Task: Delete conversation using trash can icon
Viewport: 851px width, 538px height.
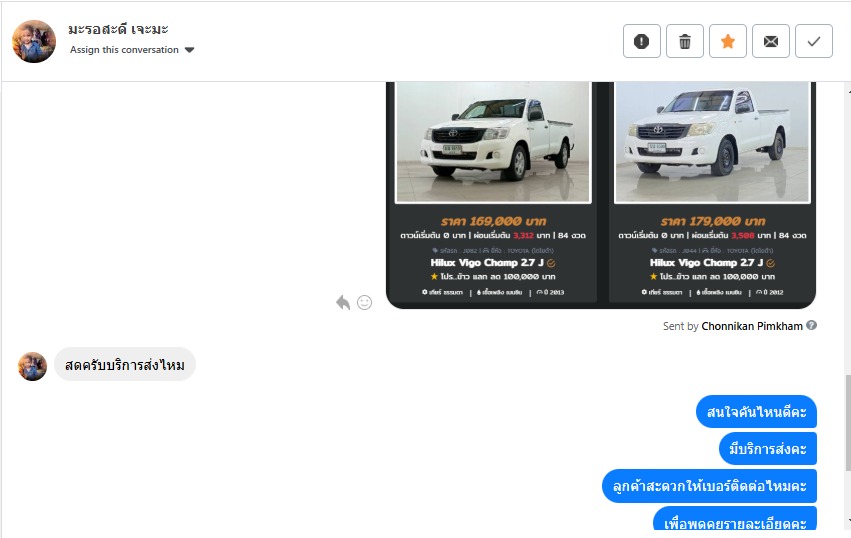Action: click(x=684, y=41)
